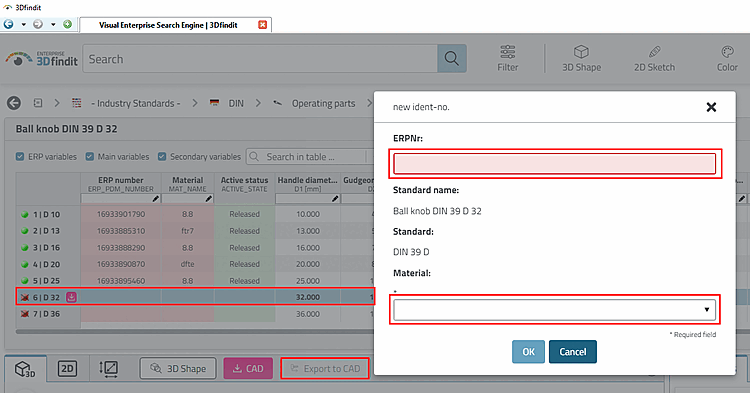Open 2D Sketch search
The image size is (750, 393).
pyautogui.click(x=654, y=58)
